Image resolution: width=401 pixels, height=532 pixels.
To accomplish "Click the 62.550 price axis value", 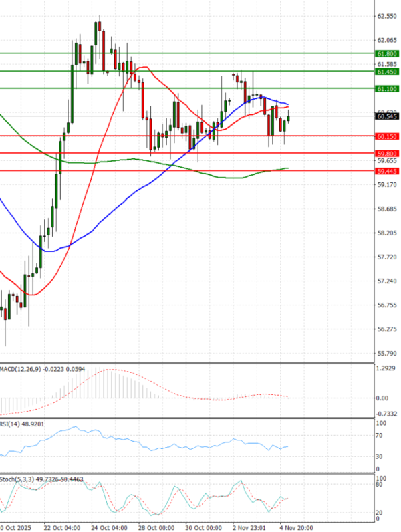I will pyautogui.click(x=387, y=16).
